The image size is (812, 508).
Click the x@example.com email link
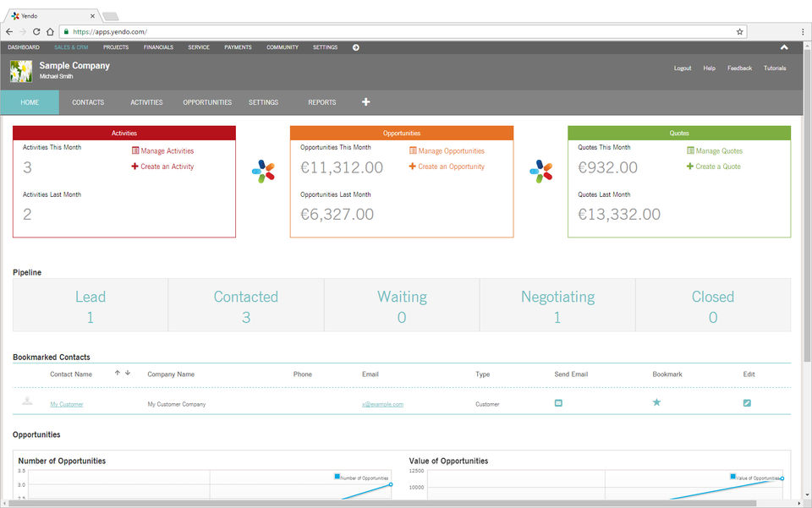(382, 405)
